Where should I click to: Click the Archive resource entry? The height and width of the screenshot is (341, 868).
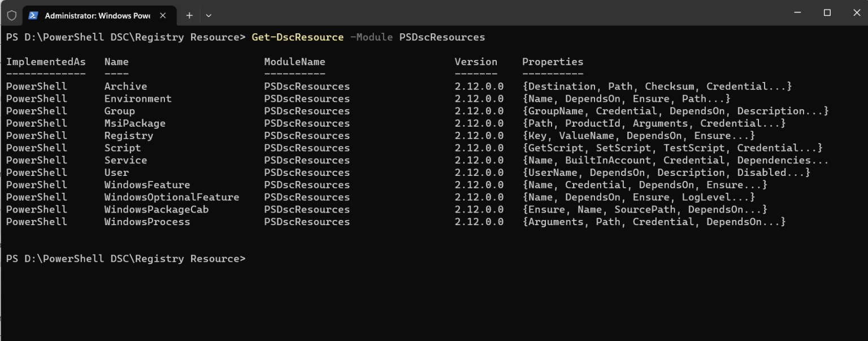point(125,86)
